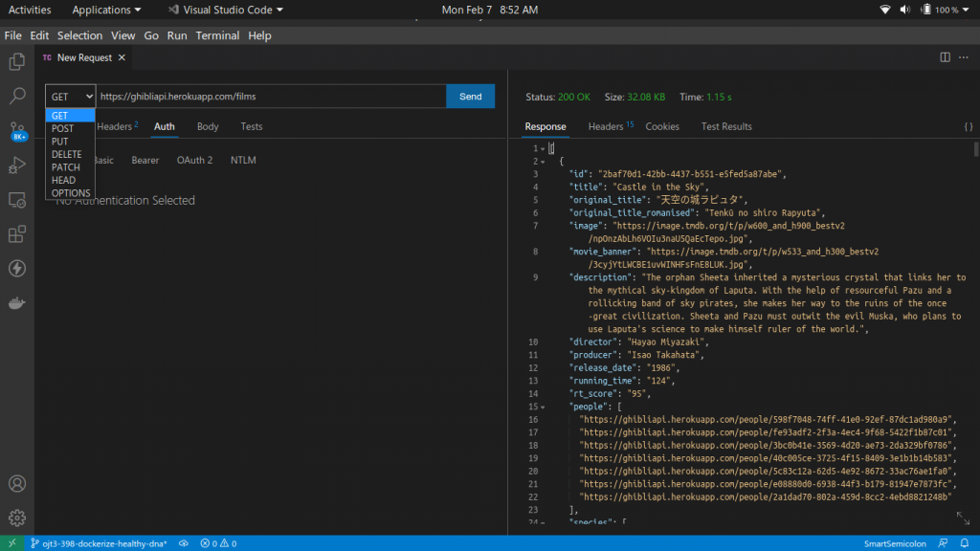
Task: Select GET from method list
Action: coord(70,116)
